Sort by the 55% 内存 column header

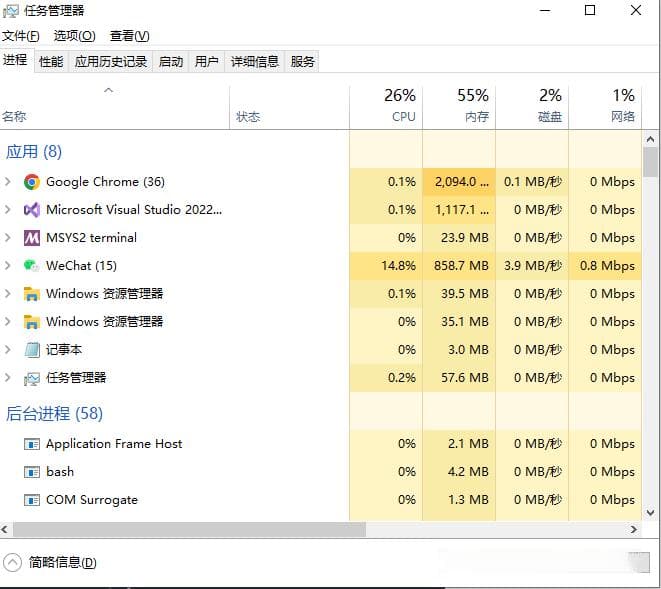[459, 108]
